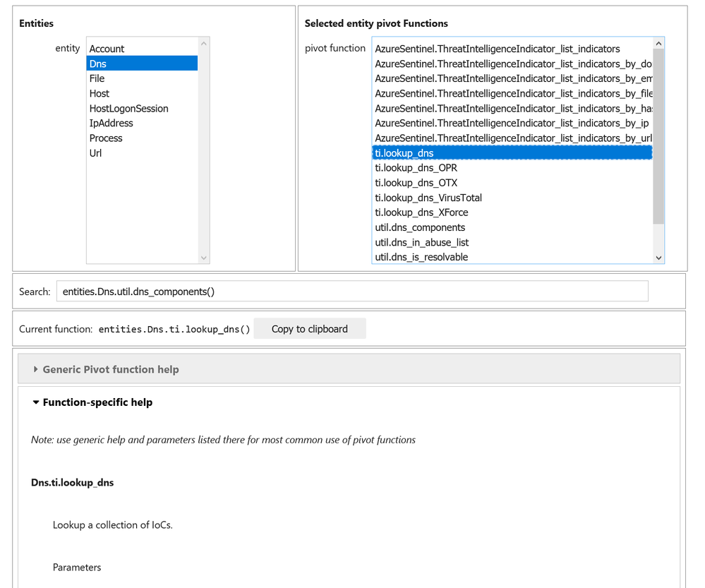Choose HostLogonSession entity
The width and height of the screenshot is (705, 588).
pyautogui.click(x=128, y=108)
